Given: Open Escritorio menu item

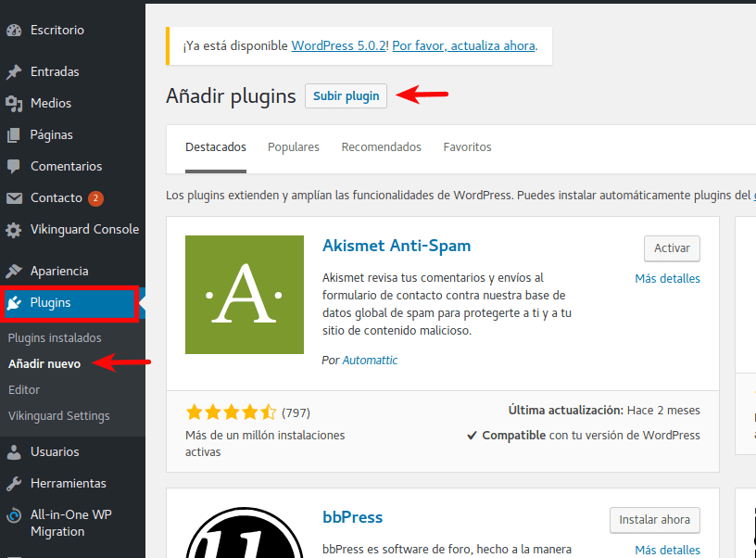Looking at the screenshot, I should pos(57,30).
